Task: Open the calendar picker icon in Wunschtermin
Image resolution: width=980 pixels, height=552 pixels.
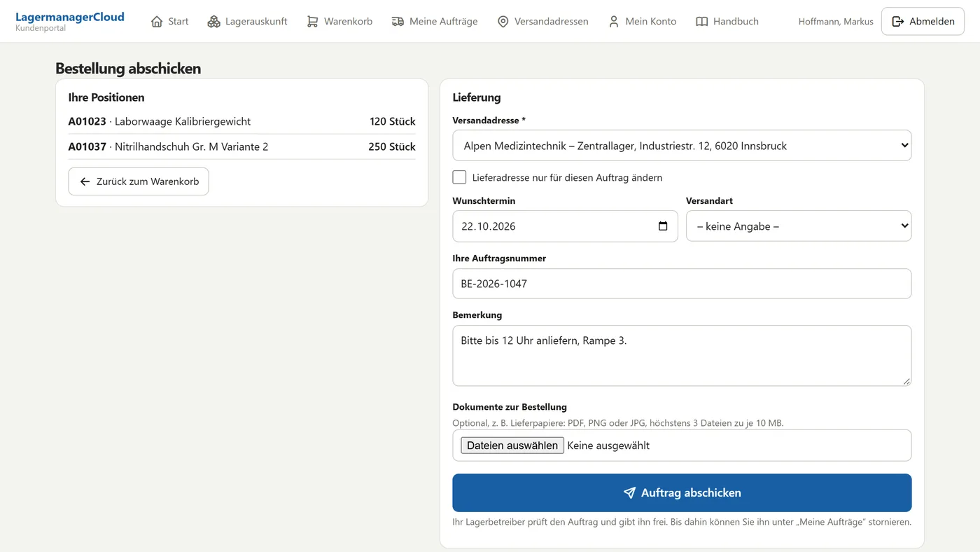Action: (x=663, y=226)
